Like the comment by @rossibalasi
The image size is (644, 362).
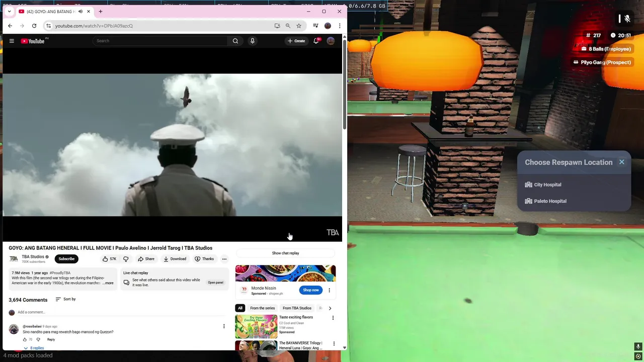click(25, 339)
